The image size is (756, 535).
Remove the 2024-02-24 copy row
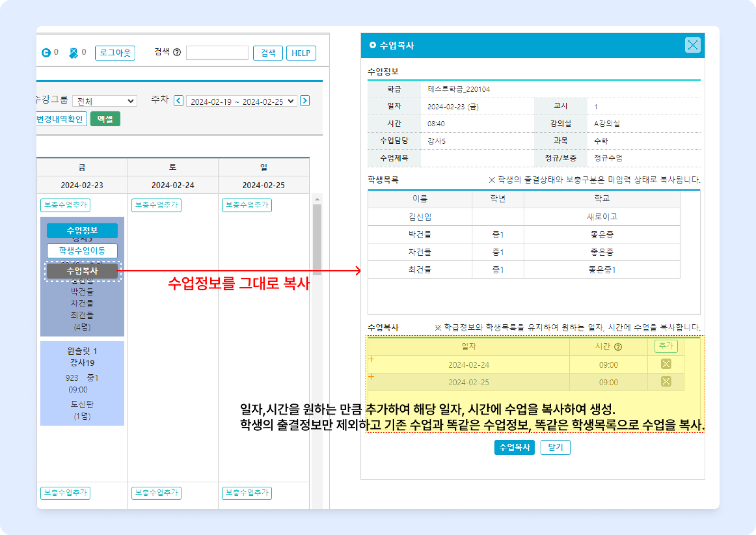pos(666,364)
